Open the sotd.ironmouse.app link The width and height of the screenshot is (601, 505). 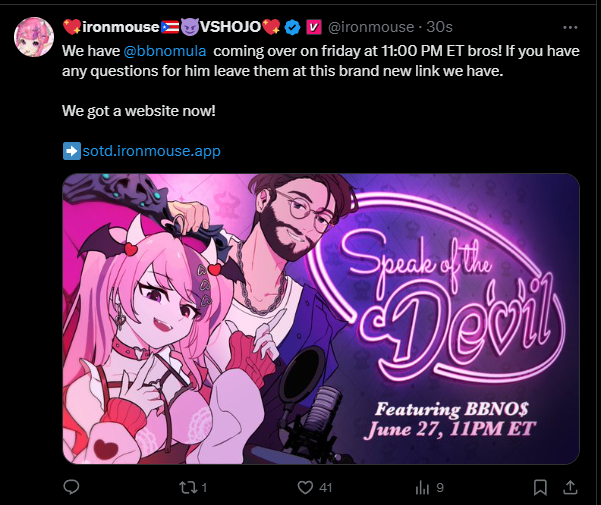pos(151,151)
